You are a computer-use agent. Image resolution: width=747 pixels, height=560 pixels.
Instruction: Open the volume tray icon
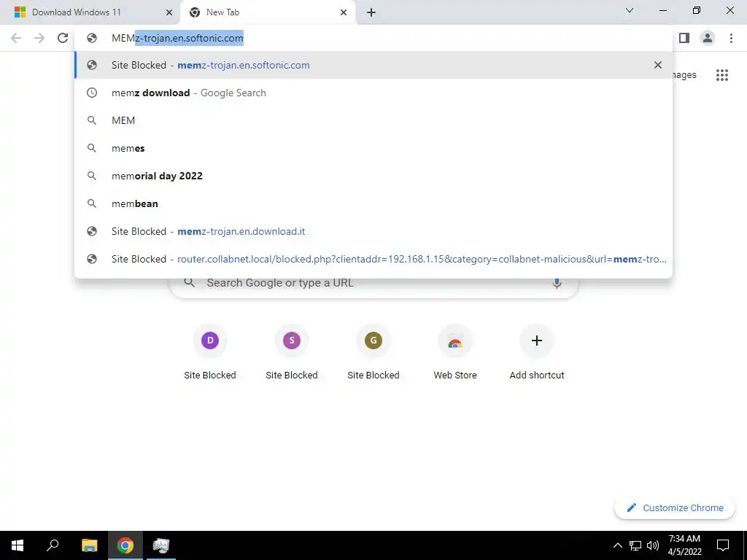pyautogui.click(x=653, y=545)
